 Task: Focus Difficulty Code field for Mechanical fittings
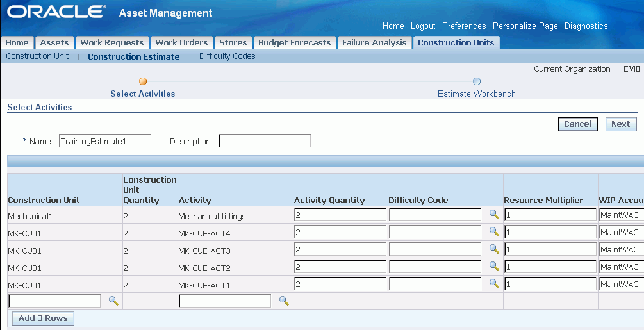click(x=435, y=215)
